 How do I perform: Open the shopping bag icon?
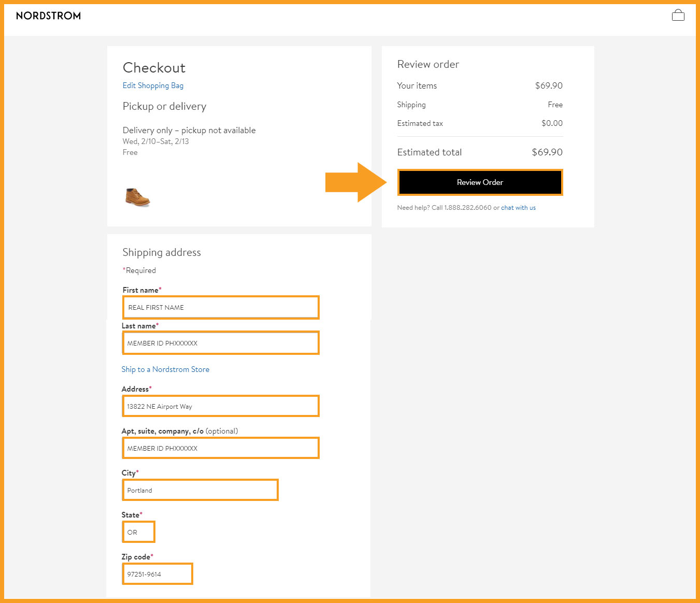click(x=678, y=16)
